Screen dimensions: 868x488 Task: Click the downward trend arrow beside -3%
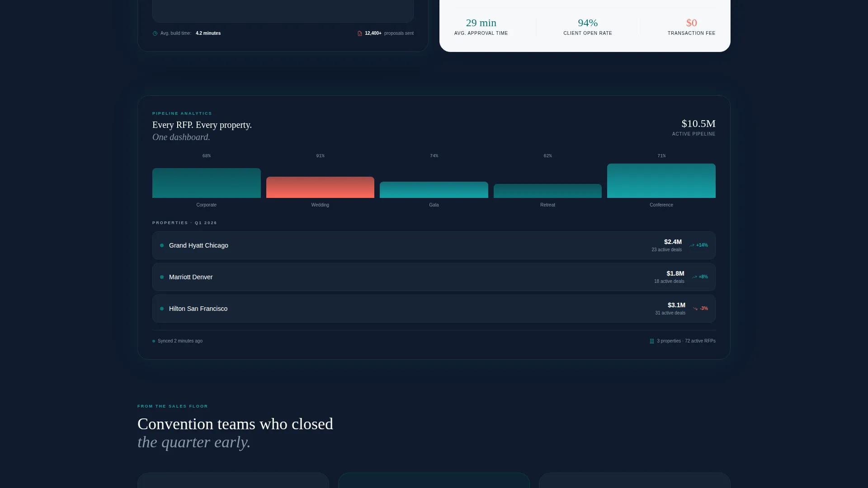[x=695, y=309]
